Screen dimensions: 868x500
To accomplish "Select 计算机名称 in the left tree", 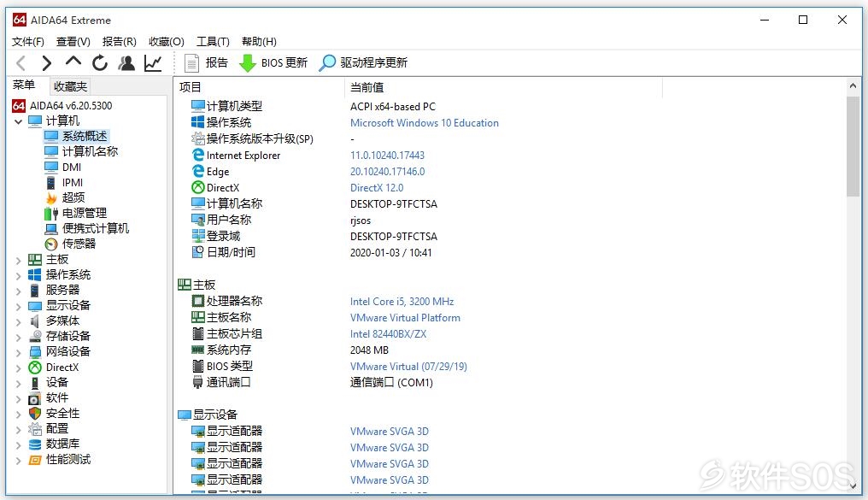I will point(90,152).
